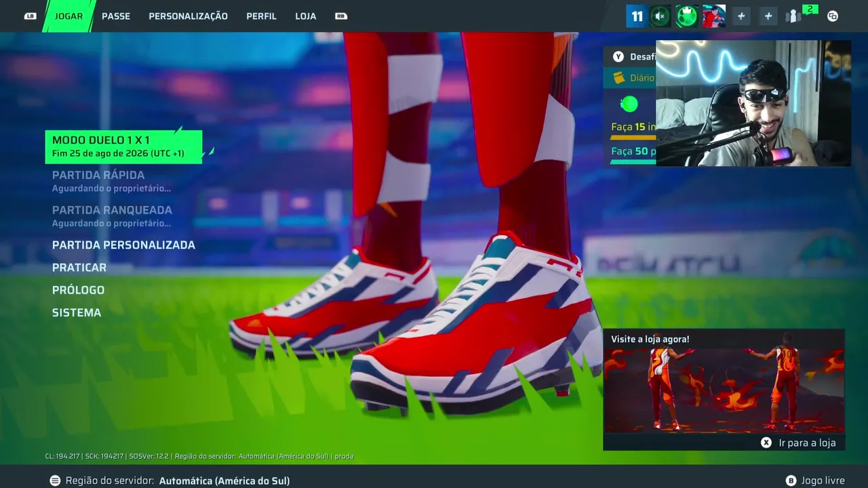Click the CL/SCK version info text
The height and width of the screenshot is (488, 868).
pos(199,456)
